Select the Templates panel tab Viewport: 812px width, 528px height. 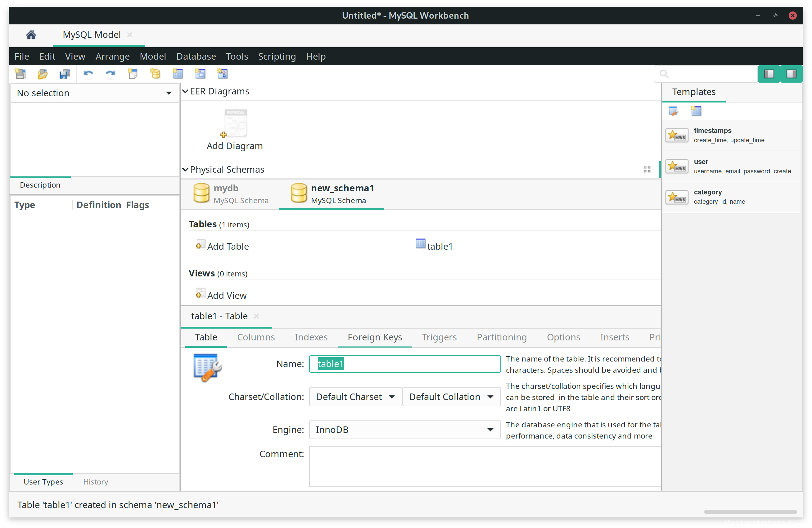[x=694, y=92]
